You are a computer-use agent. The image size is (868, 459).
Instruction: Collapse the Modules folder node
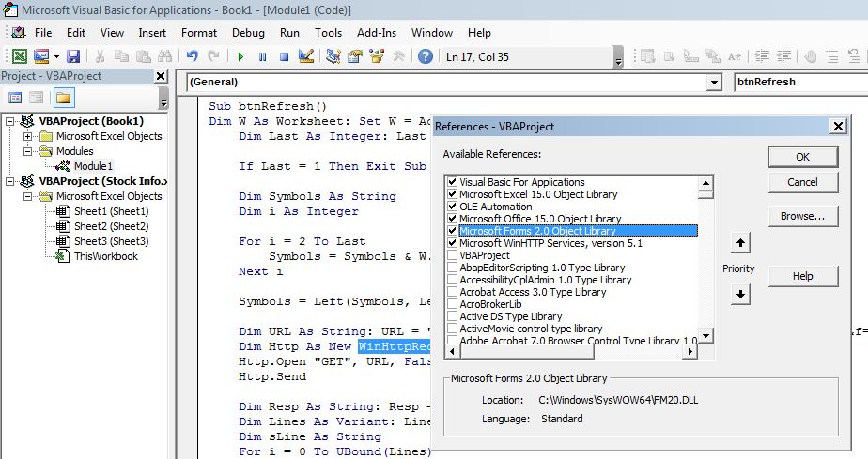coord(27,151)
